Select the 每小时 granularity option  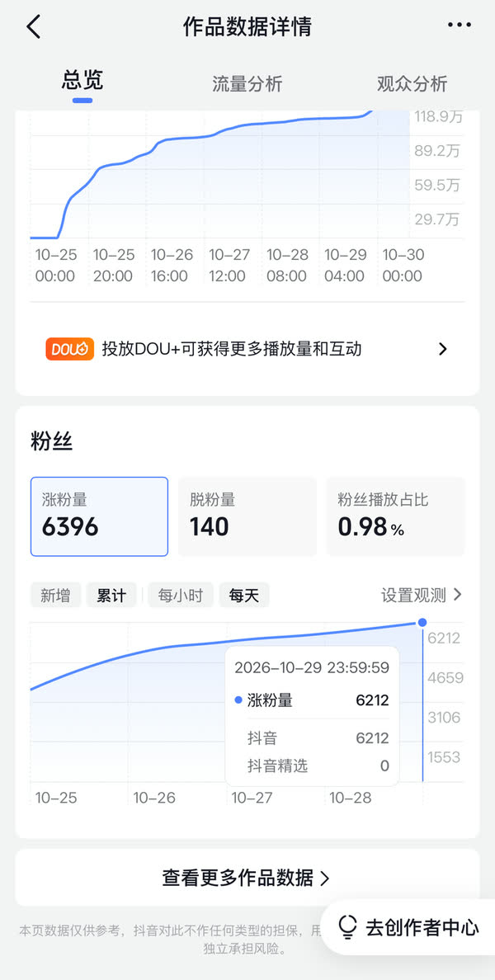181,595
